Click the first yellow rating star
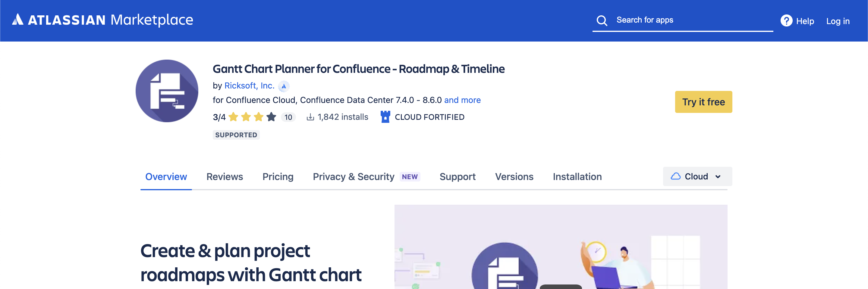Viewport: 868px width, 289px height. 233,117
